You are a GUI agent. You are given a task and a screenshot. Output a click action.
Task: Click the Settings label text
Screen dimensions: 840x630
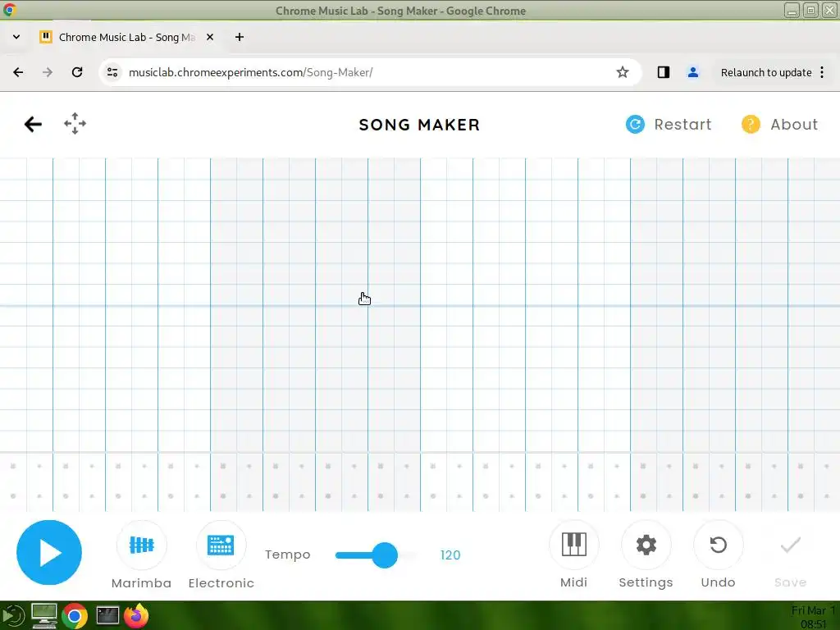646,582
